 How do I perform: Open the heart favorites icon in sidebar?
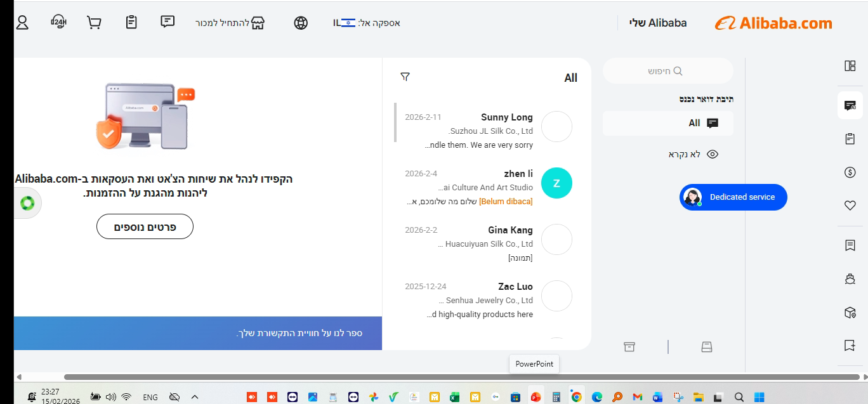click(850, 205)
